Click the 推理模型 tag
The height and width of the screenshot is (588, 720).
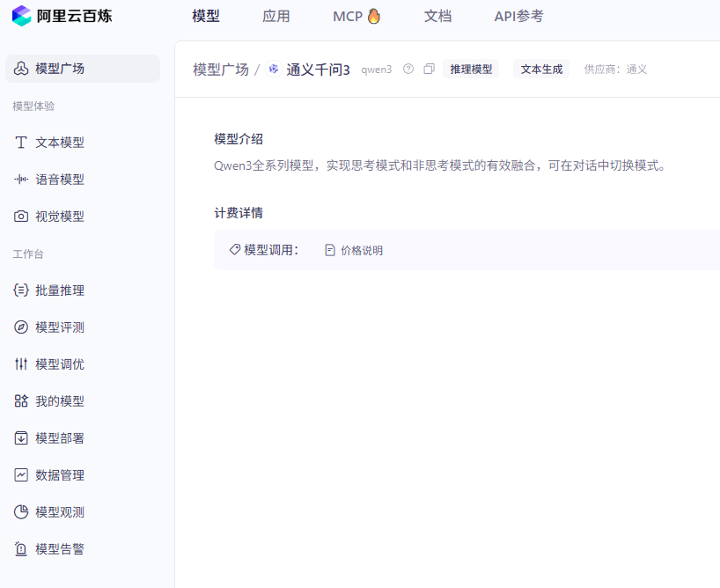coord(471,69)
